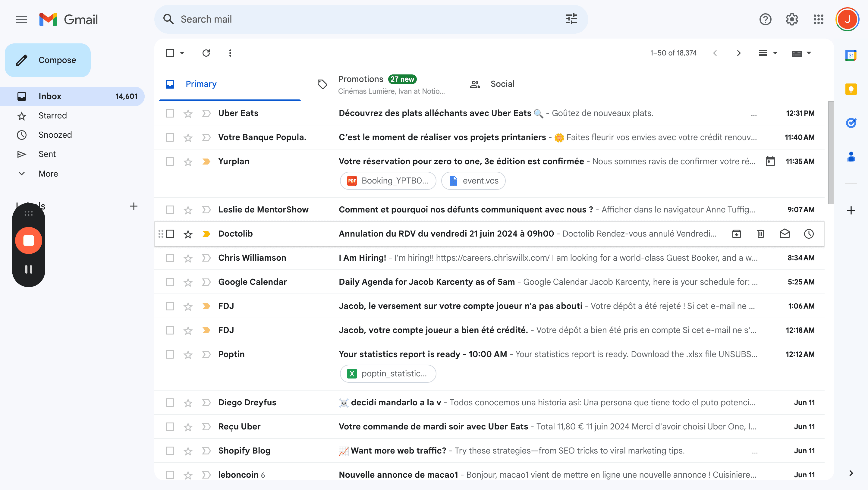Image resolution: width=868 pixels, height=490 pixels.
Task: Open Google Calendar side panel
Action: point(851,55)
